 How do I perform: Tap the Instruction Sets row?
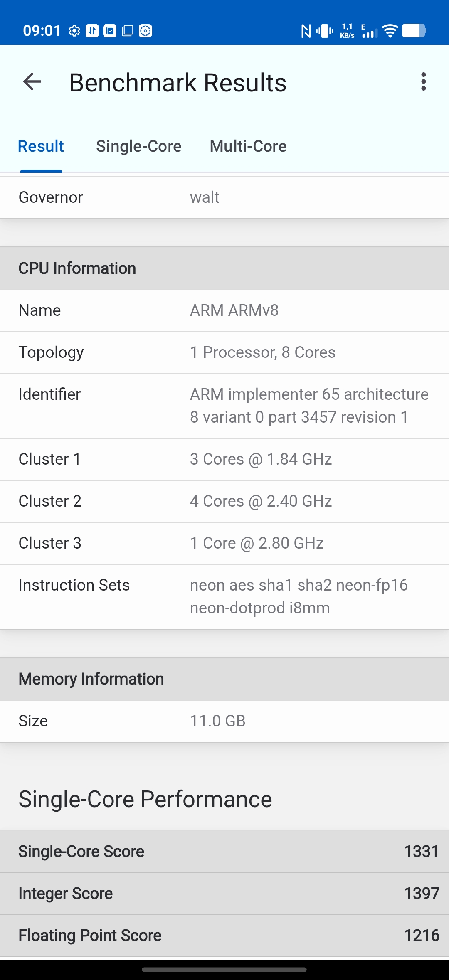coord(224,596)
